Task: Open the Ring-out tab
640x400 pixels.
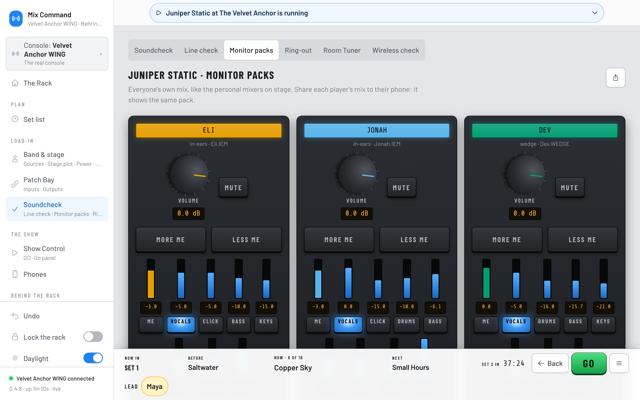Action: pyautogui.click(x=298, y=50)
